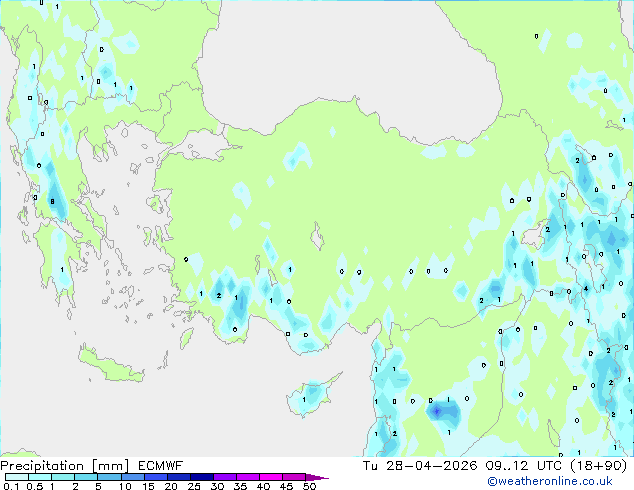Click the date "28-04-2026"

pyautogui.click(x=431, y=466)
